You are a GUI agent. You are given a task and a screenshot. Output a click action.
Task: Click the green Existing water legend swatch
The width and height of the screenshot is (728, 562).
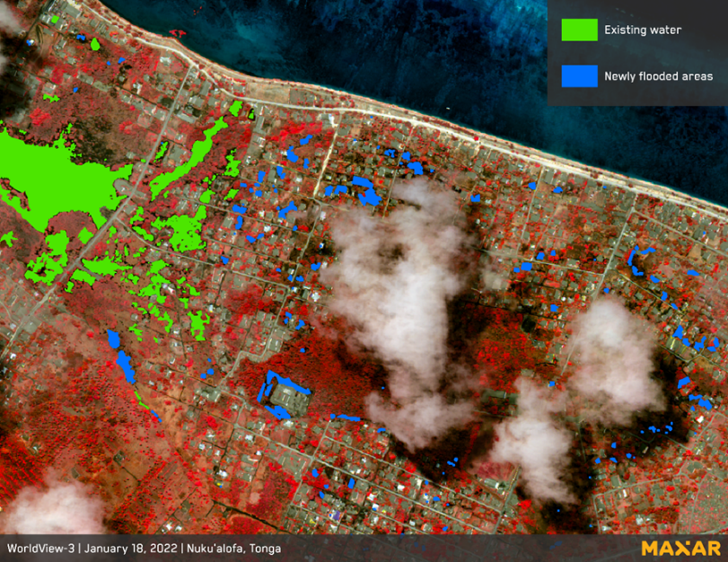[579, 30]
